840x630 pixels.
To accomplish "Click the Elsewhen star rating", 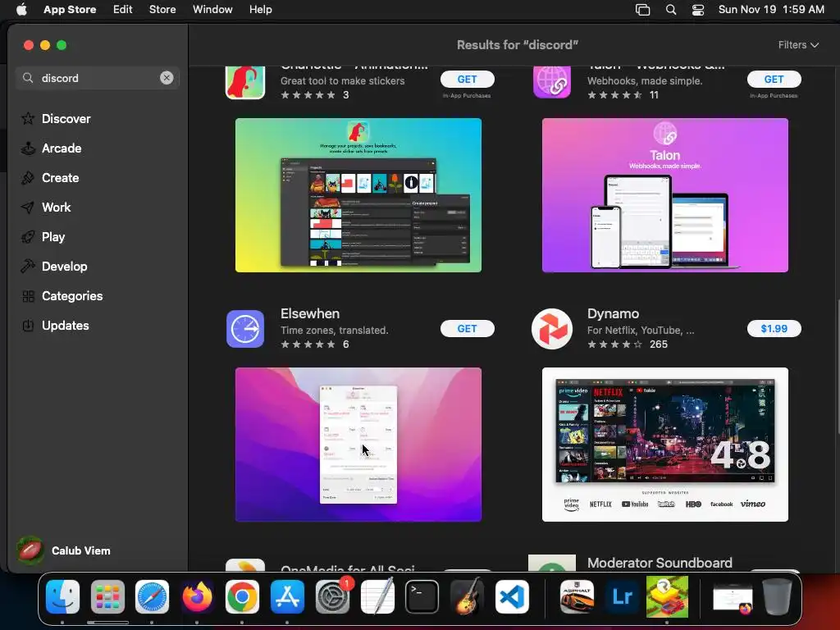I will [x=308, y=345].
